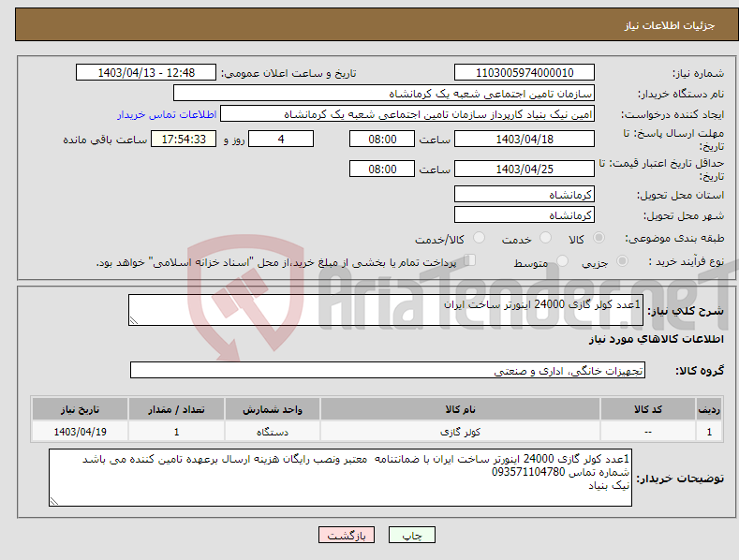739x560 pixels.
Task: Select the کالا radio button
Action: (x=599, y=238)
